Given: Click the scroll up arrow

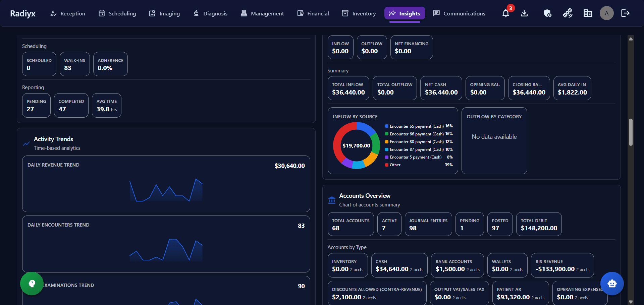Looking at the screenshot, I should (x=631, y=39).
